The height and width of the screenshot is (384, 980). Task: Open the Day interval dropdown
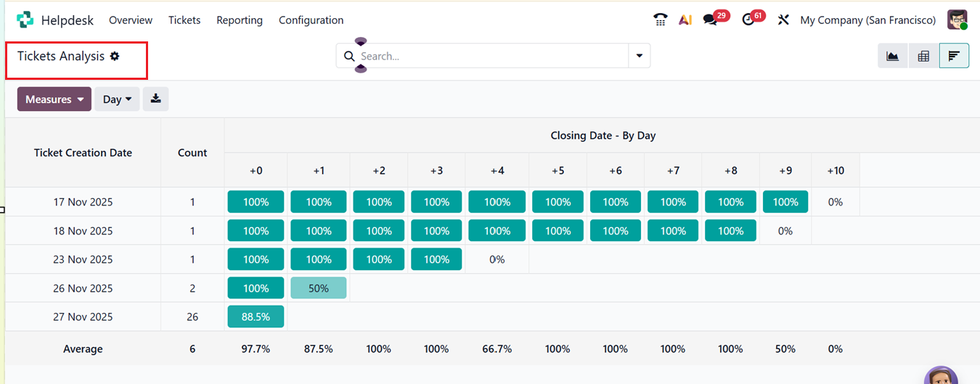117,99
